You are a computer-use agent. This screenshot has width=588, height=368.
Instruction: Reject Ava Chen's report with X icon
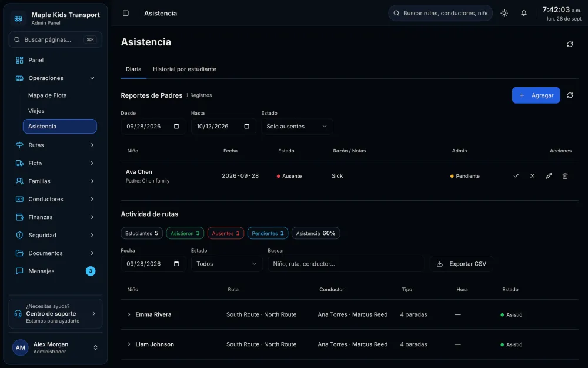[x=532, y=175]
